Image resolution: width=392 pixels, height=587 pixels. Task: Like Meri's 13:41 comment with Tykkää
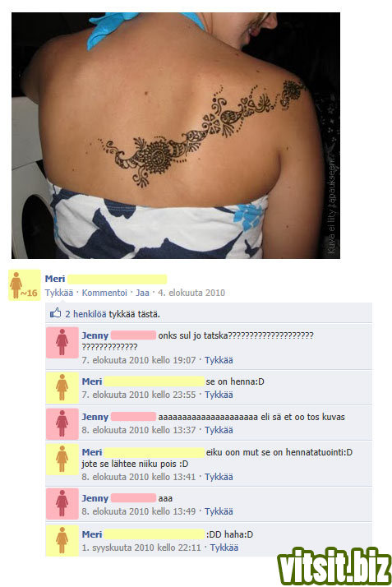coord(219,477)
